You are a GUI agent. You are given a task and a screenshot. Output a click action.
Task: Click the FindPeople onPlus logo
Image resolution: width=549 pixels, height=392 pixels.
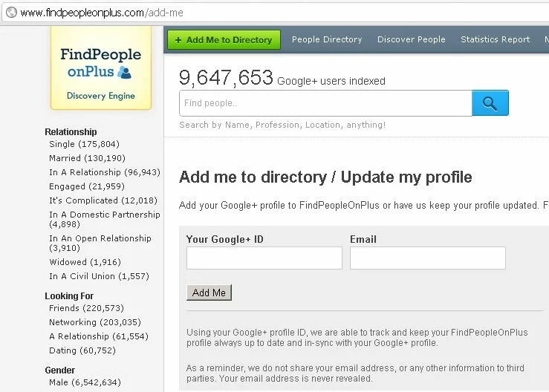click(101, 68)
